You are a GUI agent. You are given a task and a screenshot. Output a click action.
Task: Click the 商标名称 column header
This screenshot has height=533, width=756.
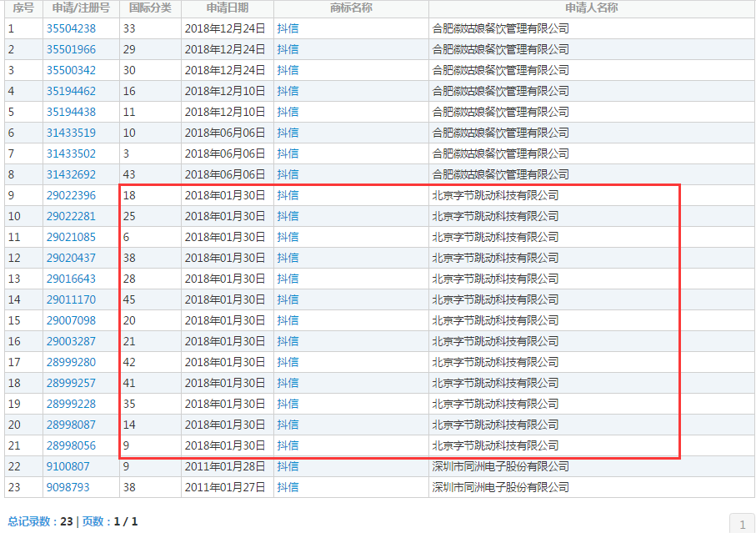tap(351, 8)
